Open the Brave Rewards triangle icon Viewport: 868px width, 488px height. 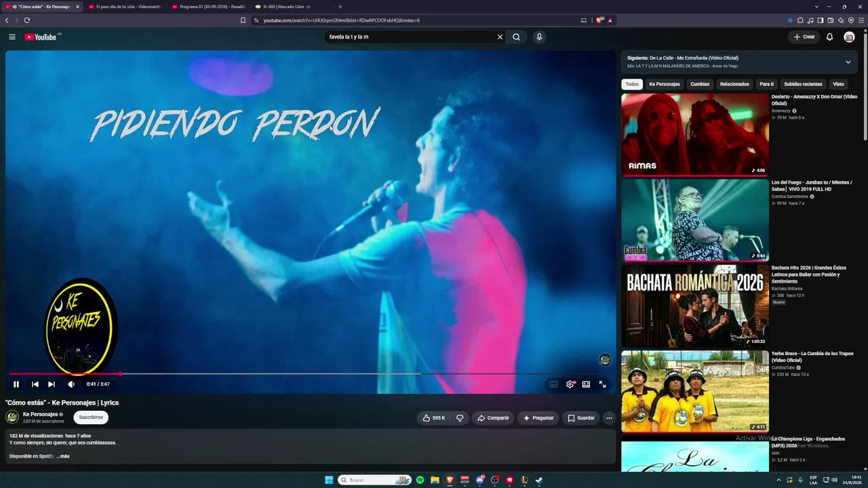[610, 20]
